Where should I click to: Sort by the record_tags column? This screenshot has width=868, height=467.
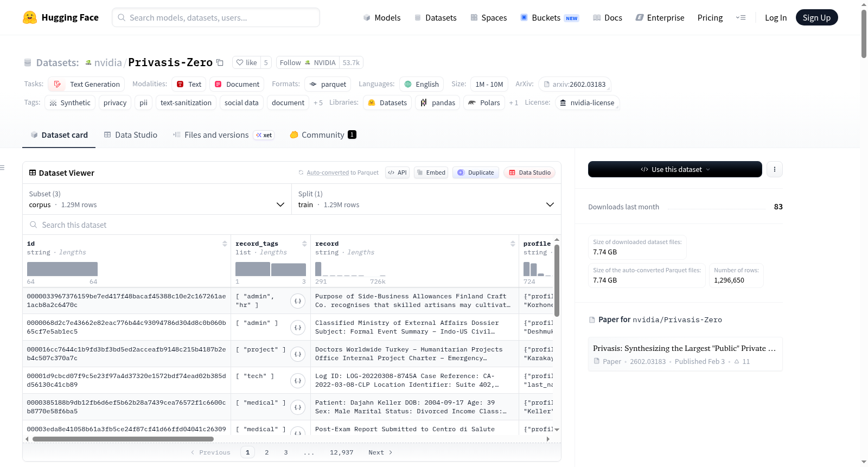[x=304, y=244]
